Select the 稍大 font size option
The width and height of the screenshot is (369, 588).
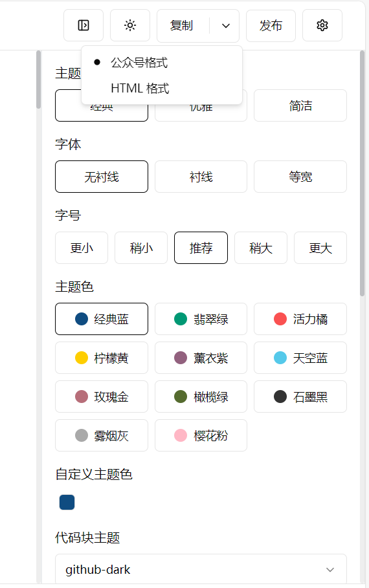coord(260,248)
